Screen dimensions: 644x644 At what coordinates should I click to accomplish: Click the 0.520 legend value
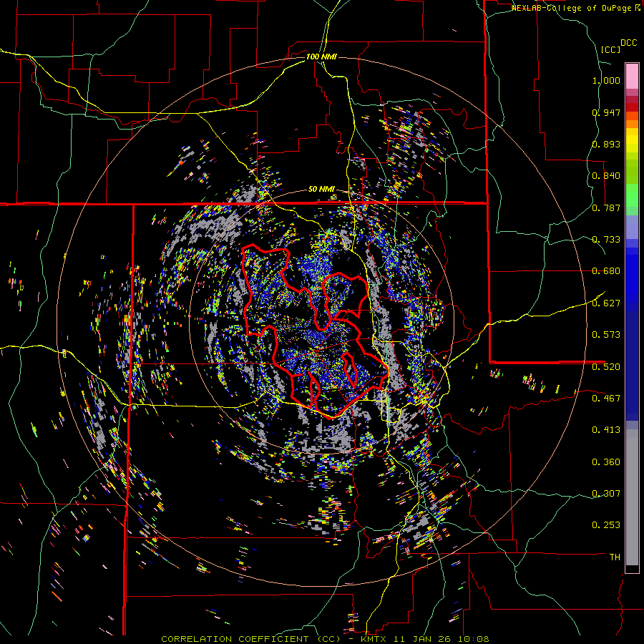[x=606, y=366]
